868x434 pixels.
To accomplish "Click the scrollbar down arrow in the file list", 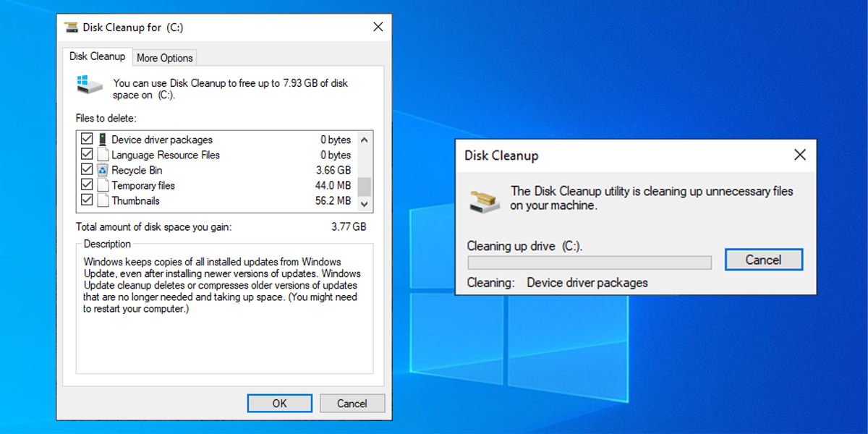I will (364, 205).
